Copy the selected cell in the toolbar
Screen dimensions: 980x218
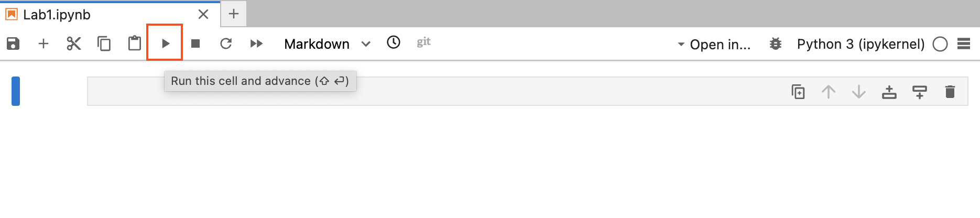(104, 43)
